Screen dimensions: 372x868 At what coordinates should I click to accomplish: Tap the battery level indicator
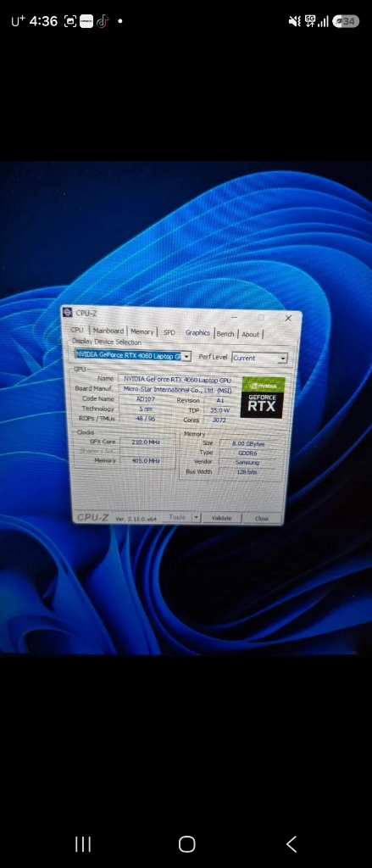tap(347, 21)
